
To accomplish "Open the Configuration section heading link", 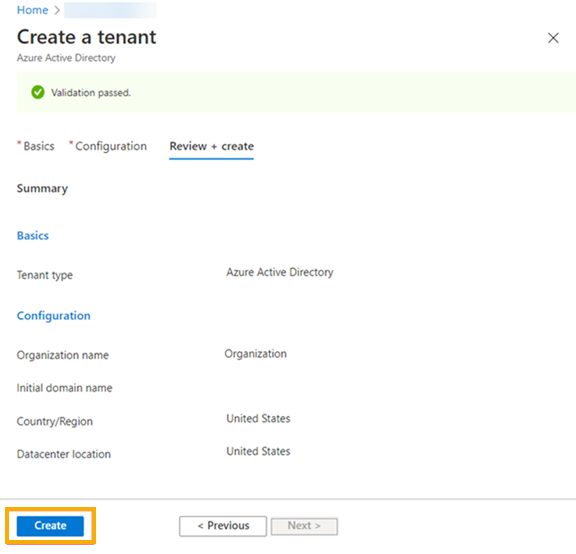I will click(x=54, y=316).
